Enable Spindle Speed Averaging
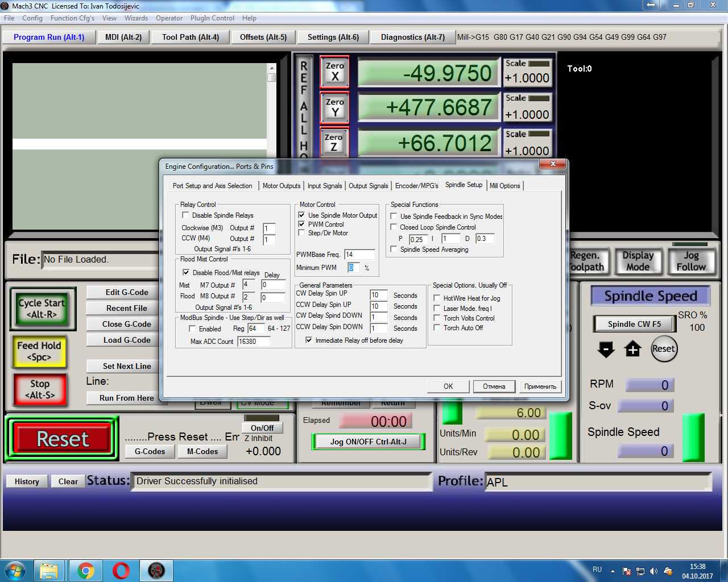Screen dimensions: 728x582 click(394, 249)
